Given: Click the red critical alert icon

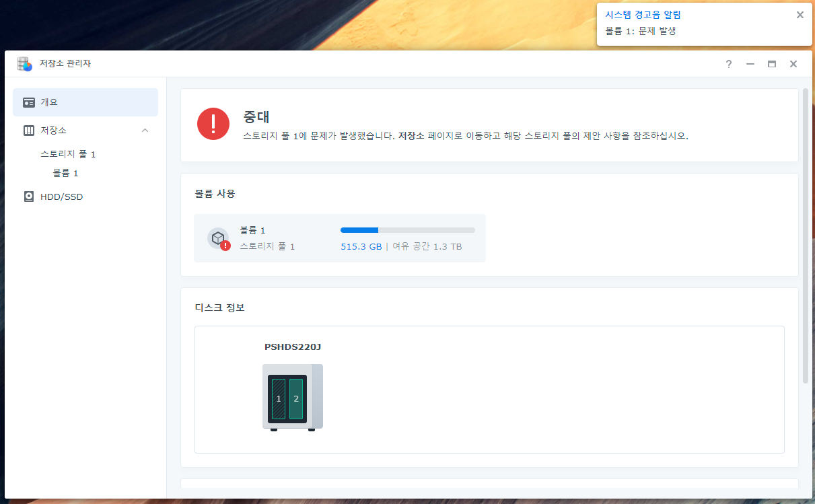Looking at the screenshot, I should 213,124.
